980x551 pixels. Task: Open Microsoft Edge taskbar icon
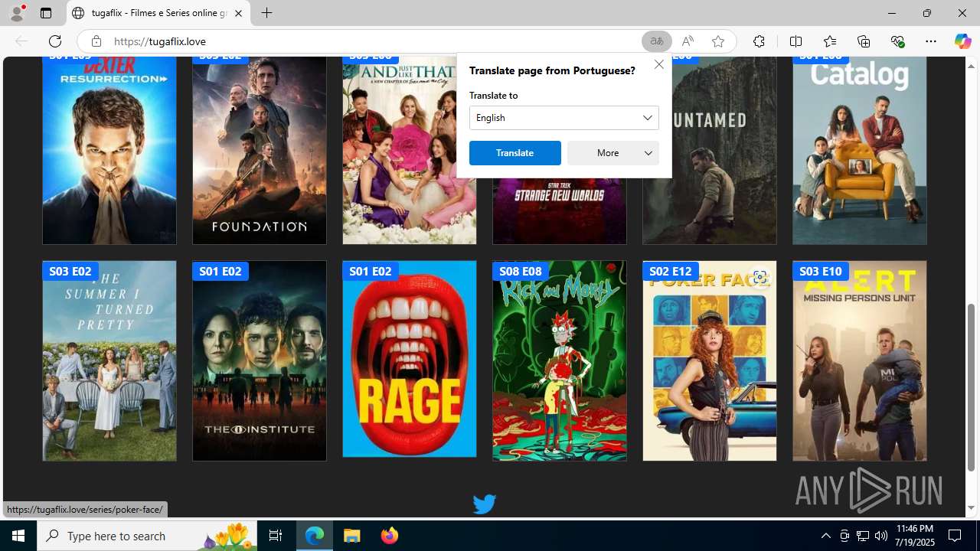pyautogui.click(x=315, y=536)
